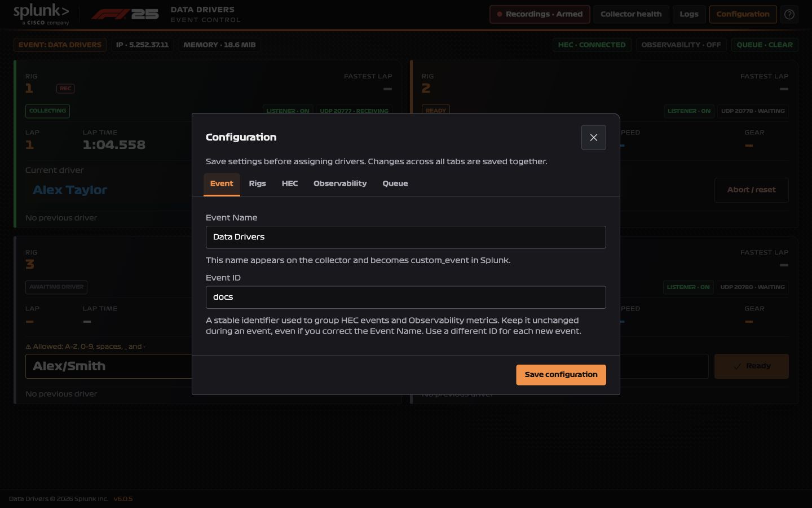Click the Splunk logo
The height and width of the screenshot is (508, 812).
(x=41, y=14)
